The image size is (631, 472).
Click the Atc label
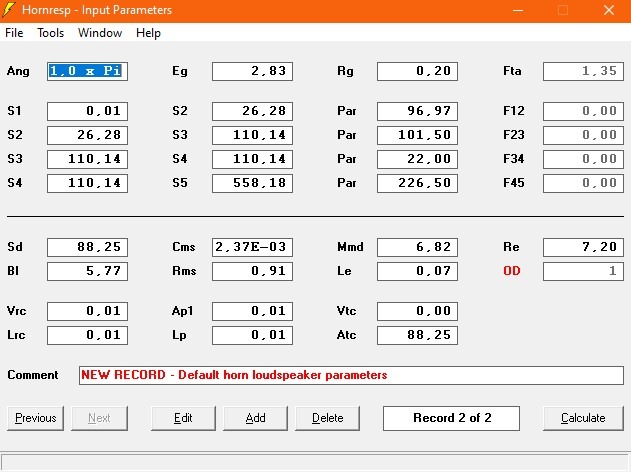(346, 335)
